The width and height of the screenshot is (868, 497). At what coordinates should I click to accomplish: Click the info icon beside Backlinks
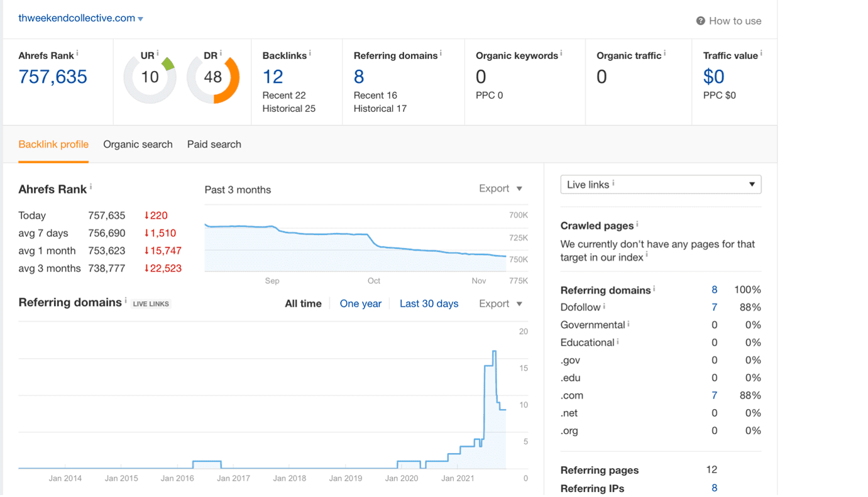(x=310, y=53)
